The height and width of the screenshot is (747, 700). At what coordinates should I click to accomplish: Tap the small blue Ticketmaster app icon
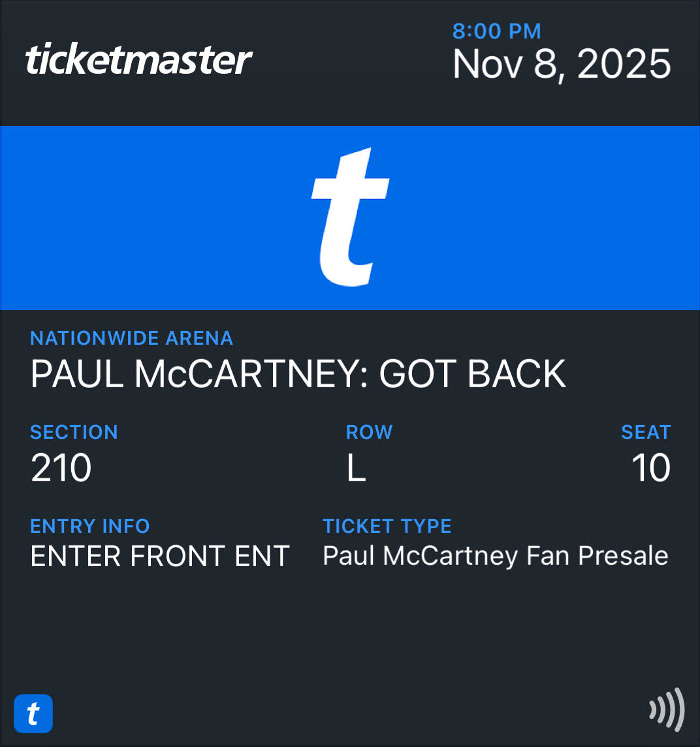coord(33,714)
